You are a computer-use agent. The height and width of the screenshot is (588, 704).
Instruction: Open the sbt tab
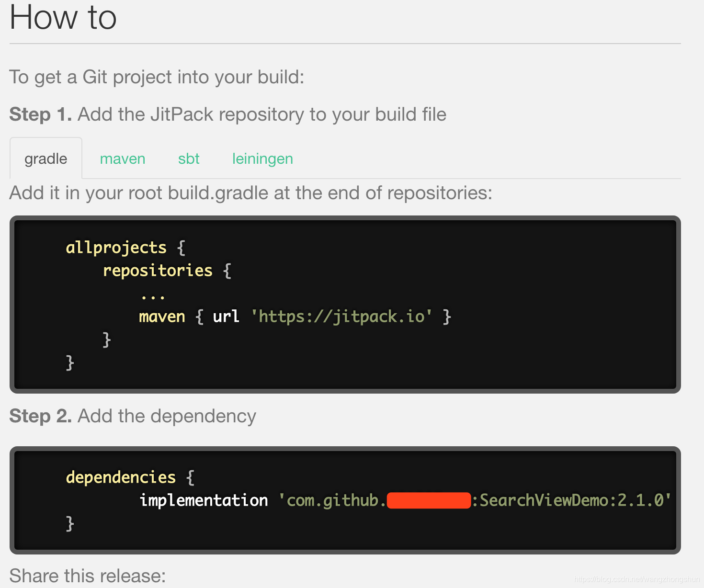pyautogui.click(x=189, y=158)
